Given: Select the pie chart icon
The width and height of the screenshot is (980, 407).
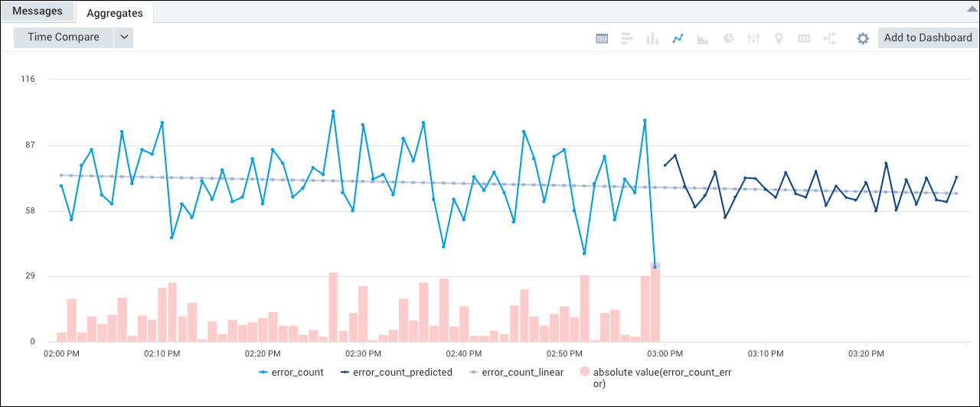Looking at the screenshot, I should click(x=729, y=38).
